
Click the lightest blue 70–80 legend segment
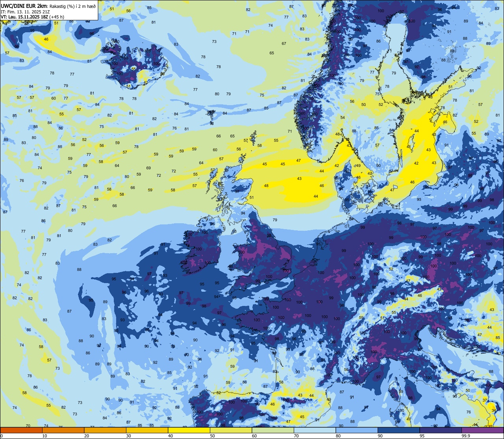click(x=315, y=430)
